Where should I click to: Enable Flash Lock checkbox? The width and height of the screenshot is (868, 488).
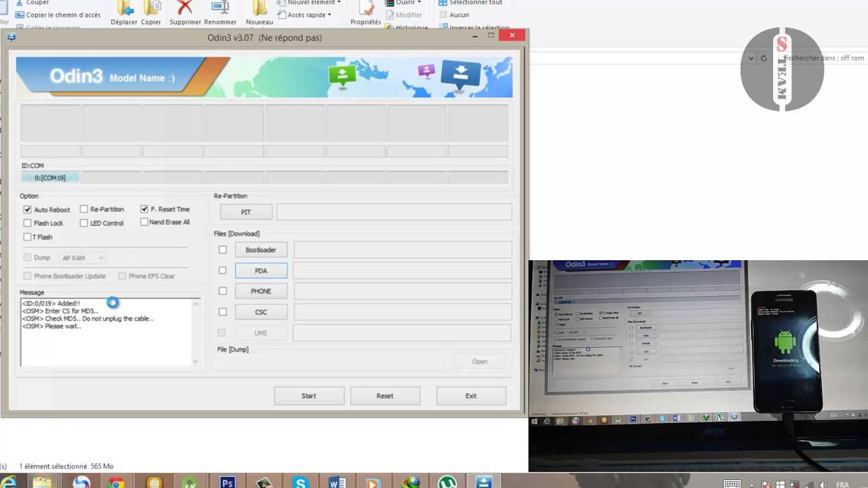tap(27, 223)
